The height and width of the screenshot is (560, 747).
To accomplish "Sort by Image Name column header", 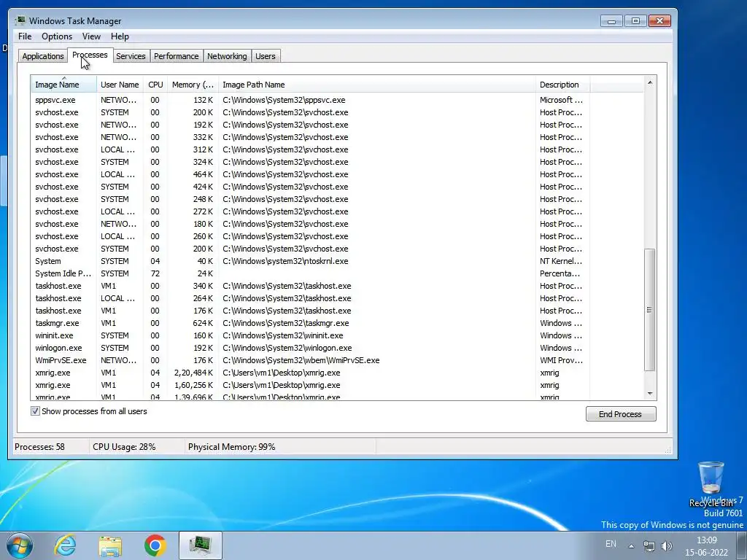I will click(x=64, y=85).
